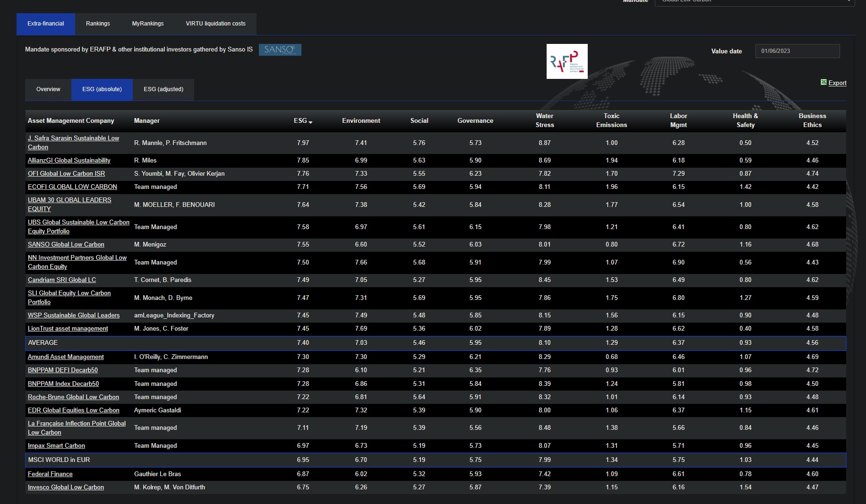Viewport: 866px width, 504px height.
Task: Open UBAM 30 GLOBAL LEADERS EQUITY link
Action: point(69,205)
